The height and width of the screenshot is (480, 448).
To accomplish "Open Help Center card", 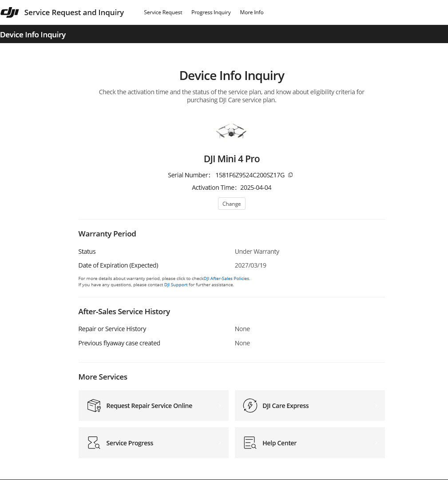I will (310, 443).
